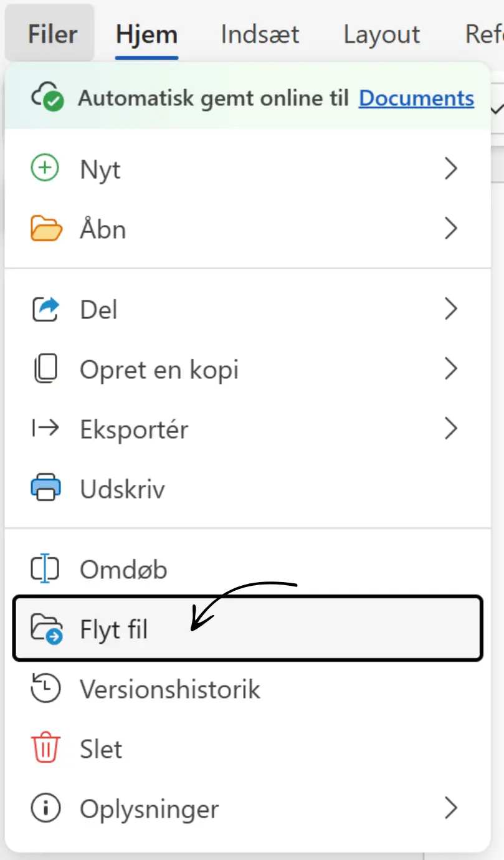Screen dimensions: 504x860
Task: Click the Omdøb rename icon
Action: click(x=44, y=568)
